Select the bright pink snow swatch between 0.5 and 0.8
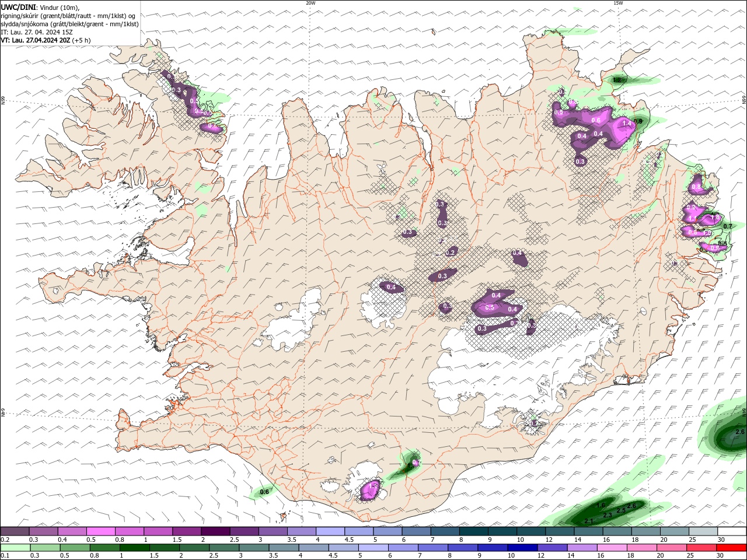Viewport: 747px width, 560px height. click(x=100, y=531)
